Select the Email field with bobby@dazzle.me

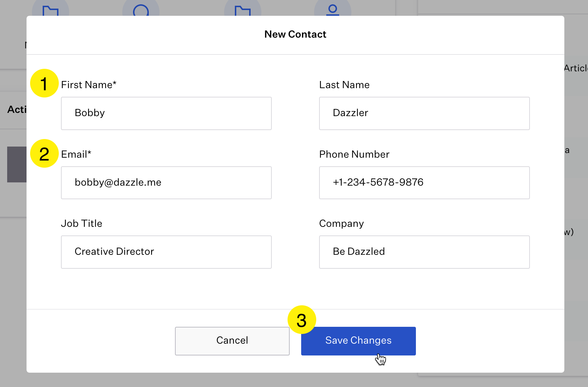click(166, 183)
